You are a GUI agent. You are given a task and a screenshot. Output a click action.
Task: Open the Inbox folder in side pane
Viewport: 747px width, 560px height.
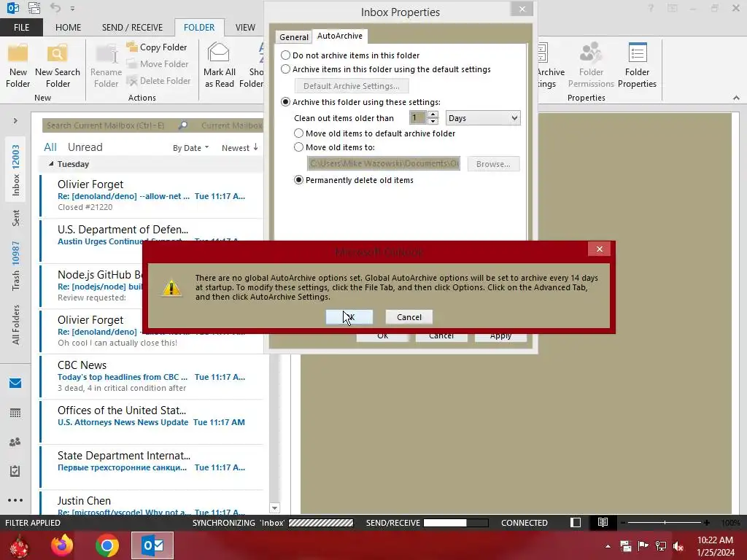[16, 171]
